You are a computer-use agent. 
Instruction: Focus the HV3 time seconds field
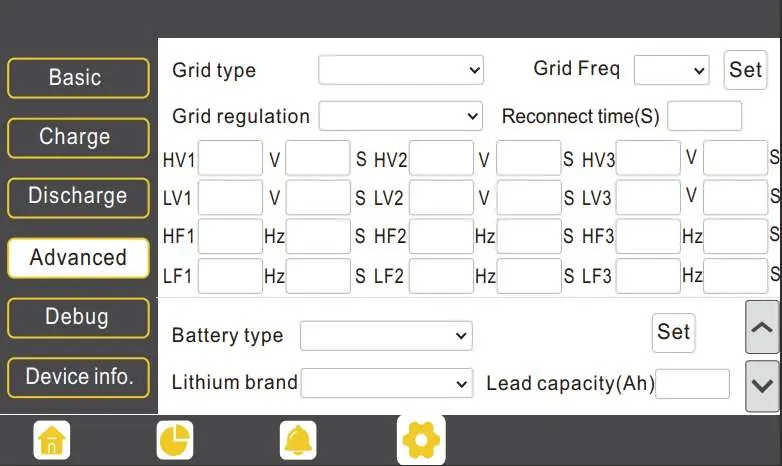coord(735,158)
